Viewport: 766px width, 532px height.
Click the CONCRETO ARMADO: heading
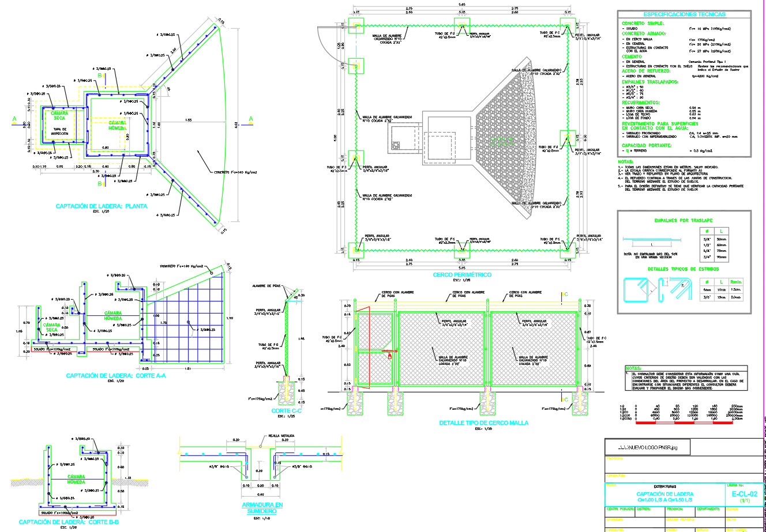click(645, 34)
